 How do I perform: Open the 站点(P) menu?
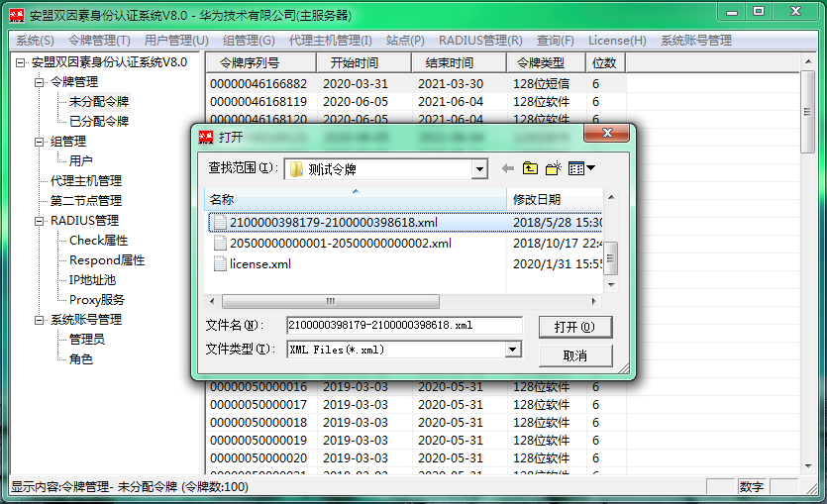tap(405, 41)
